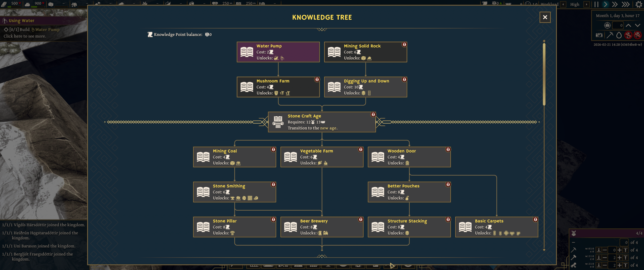
Task: Toggle the pickaxe mining overlay icon
Action: tap(610, 35)
